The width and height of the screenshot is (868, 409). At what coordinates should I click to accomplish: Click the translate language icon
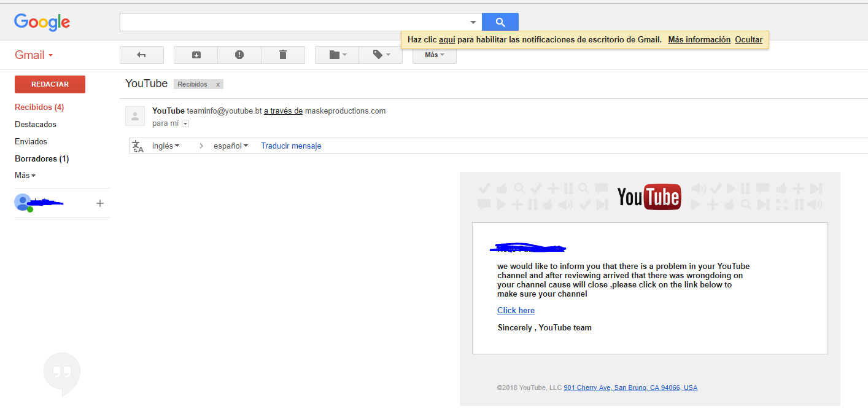[x=138, y=146]
